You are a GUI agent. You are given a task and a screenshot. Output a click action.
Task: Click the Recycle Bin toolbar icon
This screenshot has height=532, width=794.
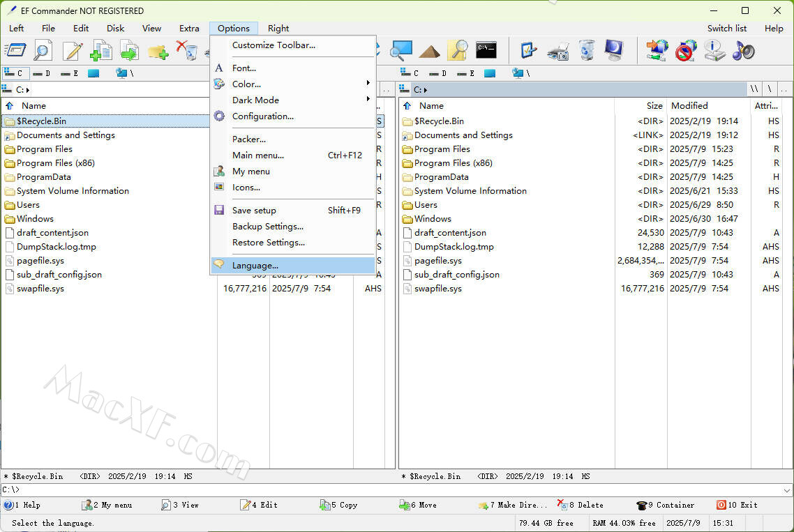coord(587,50)
